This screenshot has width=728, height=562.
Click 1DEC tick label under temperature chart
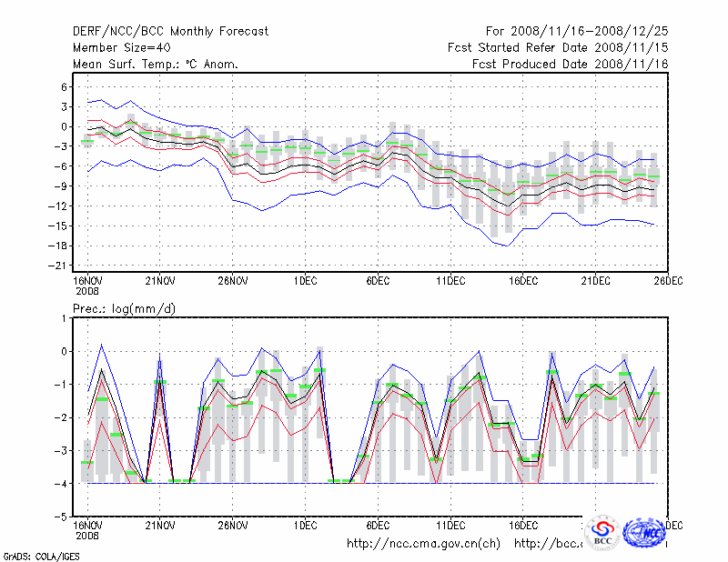click(x=305, y=279)
